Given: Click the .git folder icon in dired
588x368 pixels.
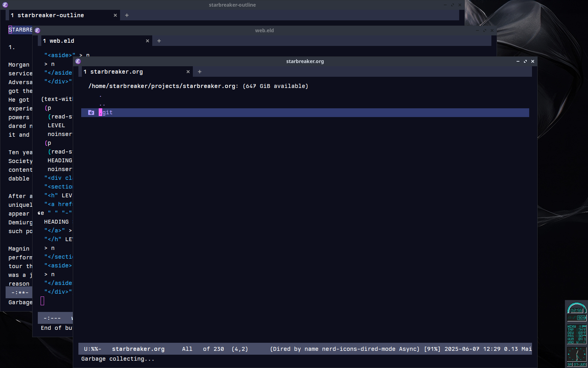Looking at the screenshot, I should [x=91, y=113].
